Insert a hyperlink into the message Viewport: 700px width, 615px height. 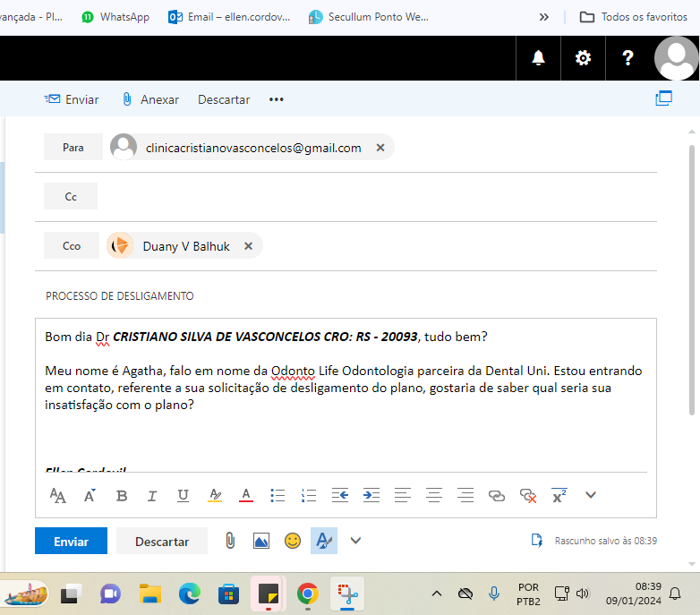pyautogui.click(x=497, y=495)
